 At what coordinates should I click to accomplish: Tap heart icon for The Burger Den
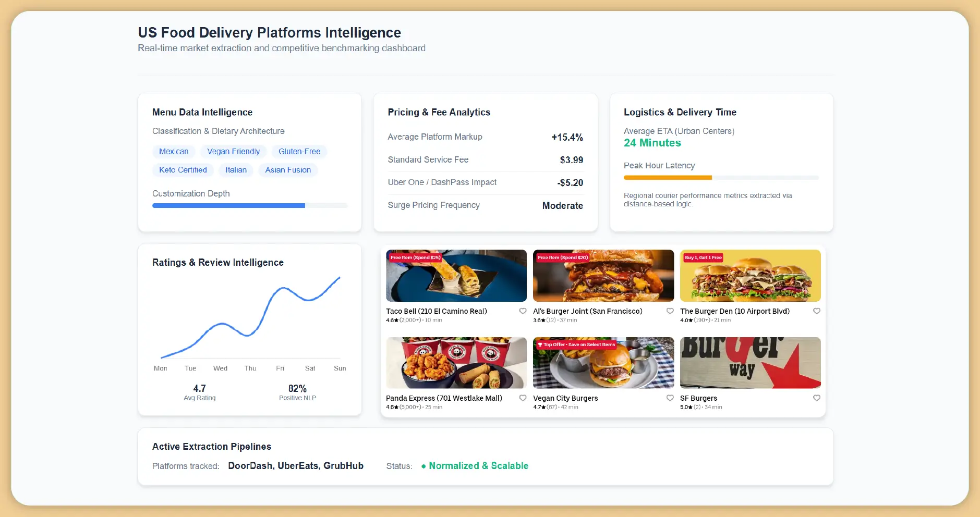[x=817, y=311]
